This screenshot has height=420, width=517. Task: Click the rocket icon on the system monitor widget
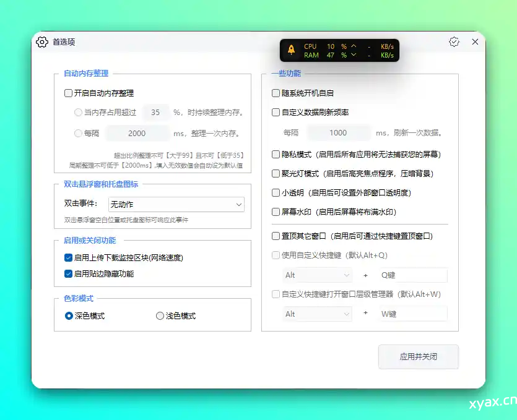[292, 50]
